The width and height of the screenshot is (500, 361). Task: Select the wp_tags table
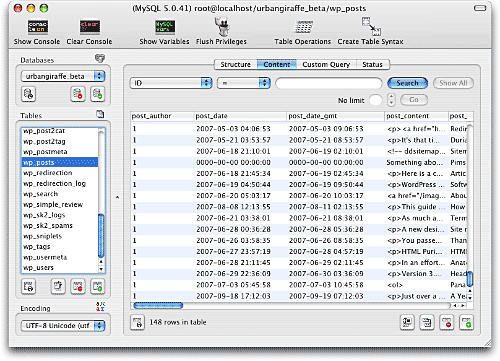[60, 246]
